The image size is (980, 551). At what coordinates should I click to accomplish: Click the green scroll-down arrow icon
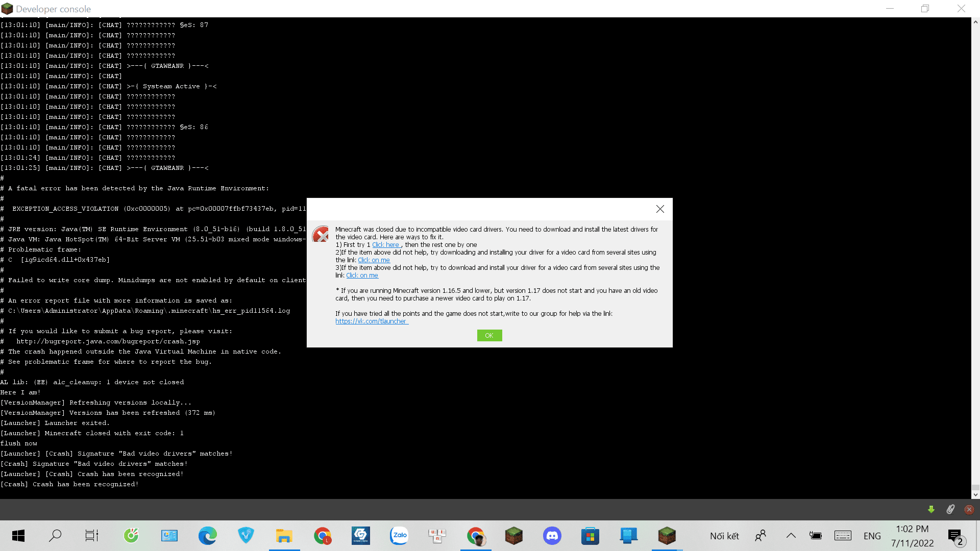[x=931, y=509]
